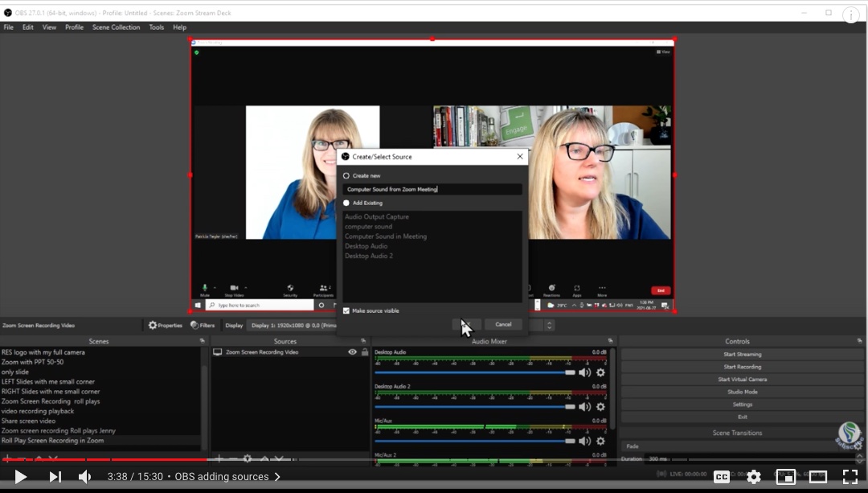Adjust the Desktop Audio volume slider
The image size is (868, 493).
(475, 373)
